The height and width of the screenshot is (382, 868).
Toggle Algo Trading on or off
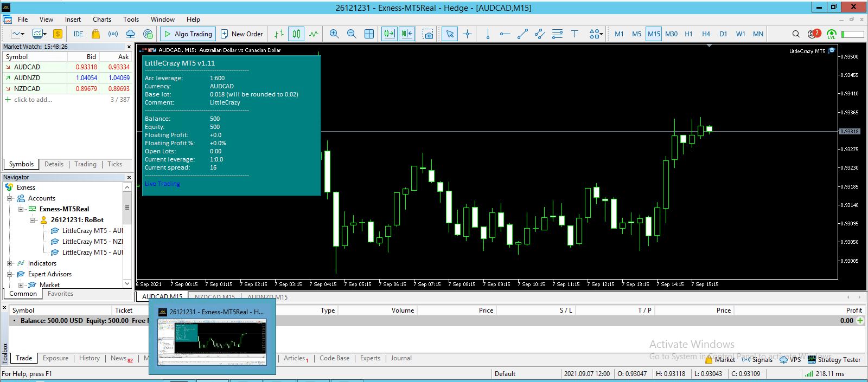point(188,34)
